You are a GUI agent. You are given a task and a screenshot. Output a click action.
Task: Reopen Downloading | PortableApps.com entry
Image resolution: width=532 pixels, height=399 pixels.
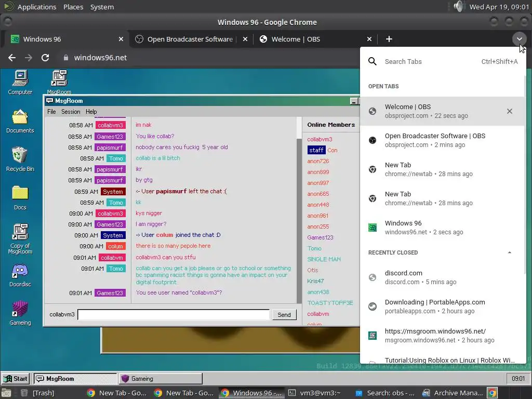pos(443,307)
